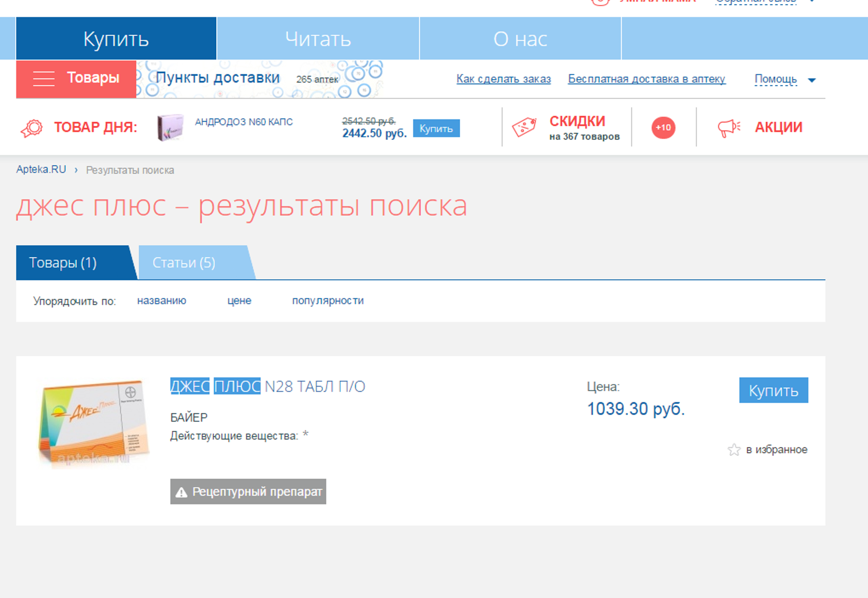The height and width of the screenshot is (598, 868).
Task: Click the 1039.30 руб. price
Action: point(636,409)
